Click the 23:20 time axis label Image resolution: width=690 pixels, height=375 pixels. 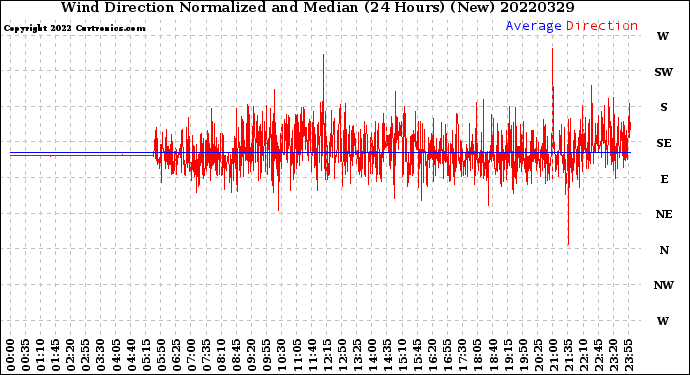click(613, 356)
